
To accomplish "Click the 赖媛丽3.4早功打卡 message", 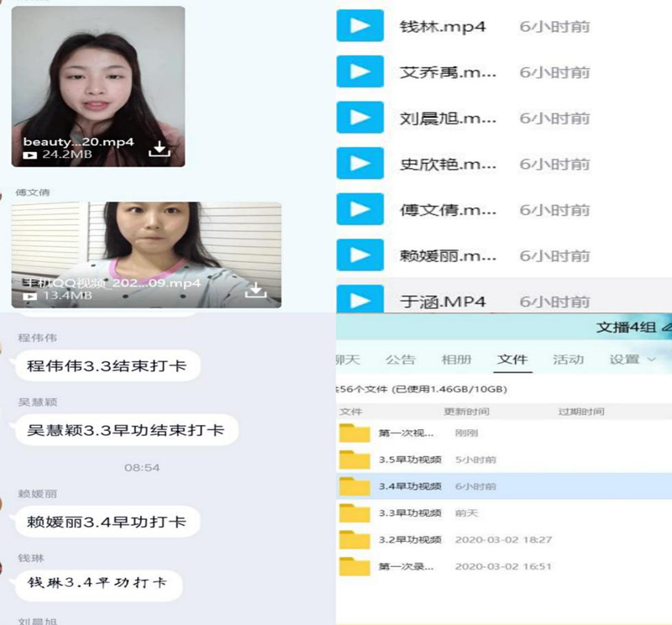I will coord(108,522).
